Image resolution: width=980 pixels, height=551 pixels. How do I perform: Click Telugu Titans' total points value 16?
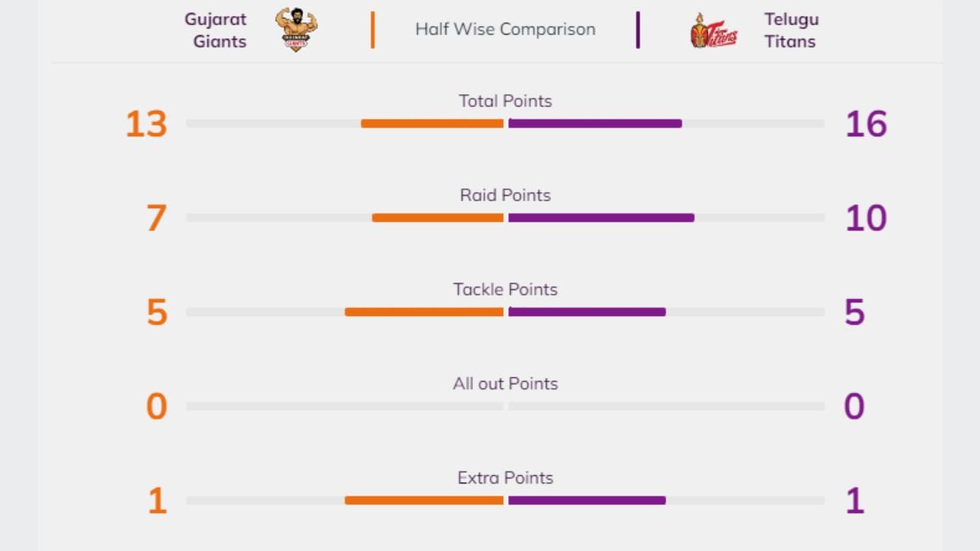pos(866,124)
